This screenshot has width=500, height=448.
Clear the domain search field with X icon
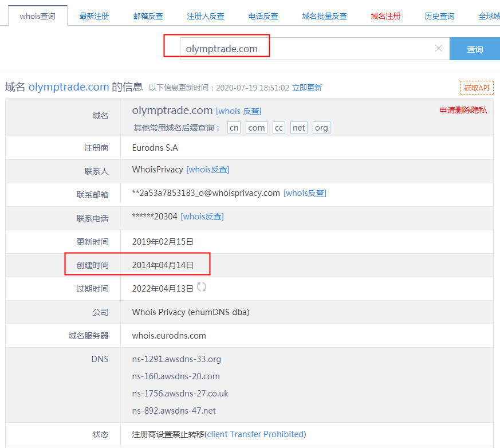439,49
